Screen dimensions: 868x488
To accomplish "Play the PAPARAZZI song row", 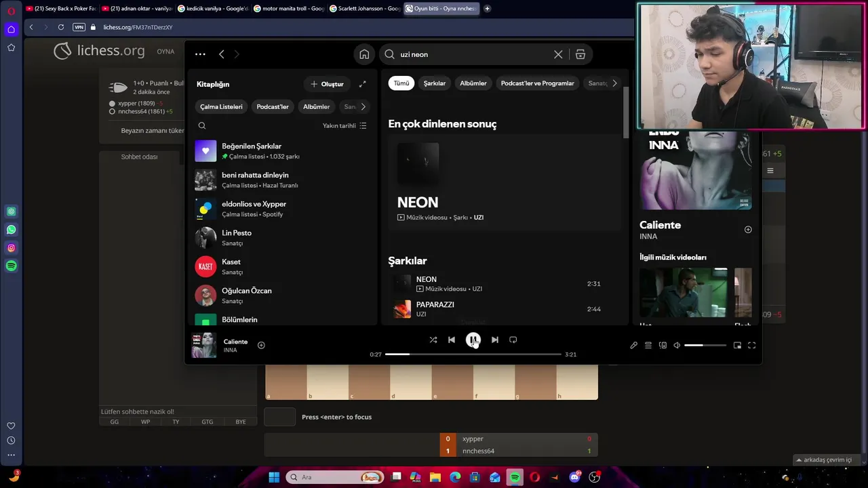I will [x=505, y=309].
